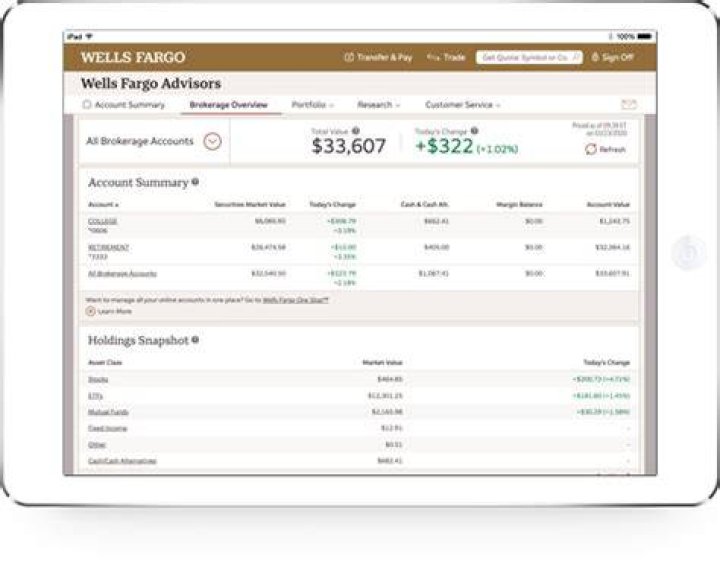This screenshot has width=720, height=561.
Task: Click the circular refresh arrow icon
Action: click(591, 149)
